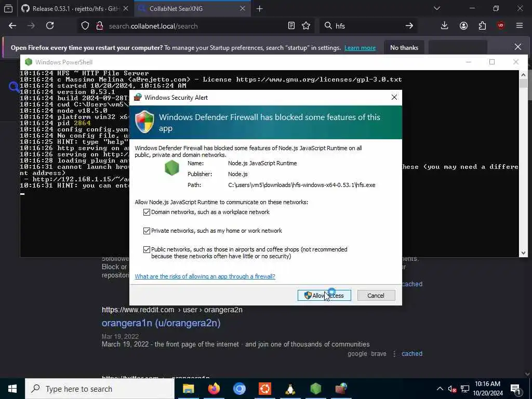Open firewall risks help link
Viewport: 532px width, 399px height.
[205, 276]
